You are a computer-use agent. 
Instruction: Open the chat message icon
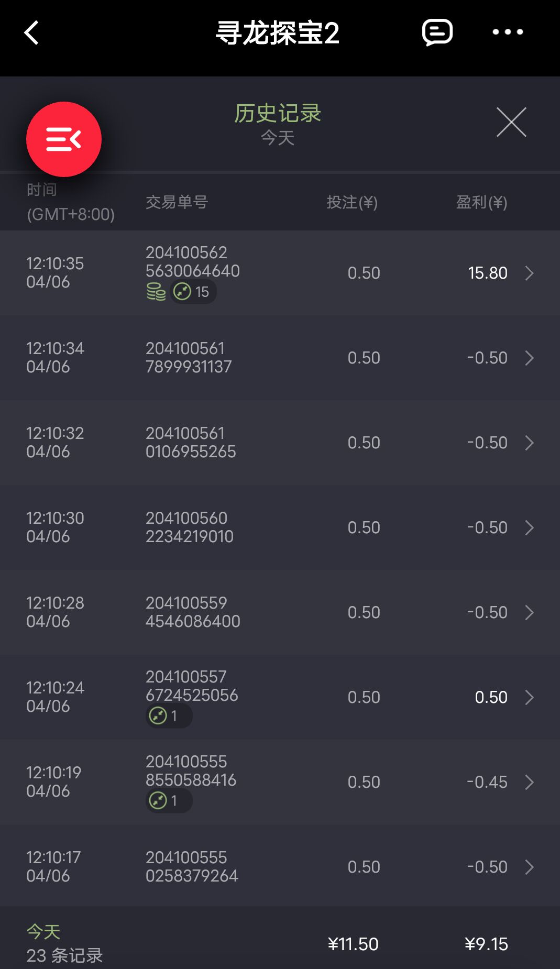[x=437, y=32]
